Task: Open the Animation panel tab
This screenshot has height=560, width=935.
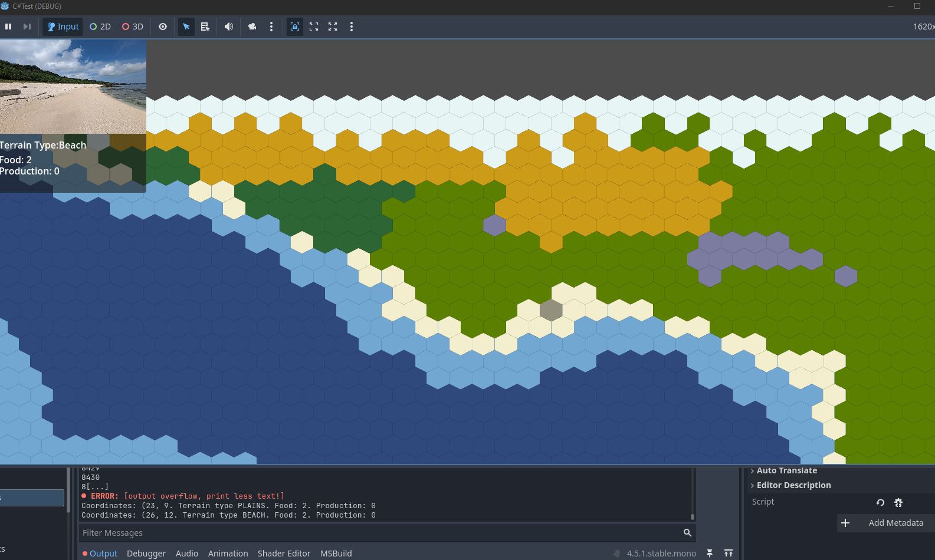Action: point(228,554)
